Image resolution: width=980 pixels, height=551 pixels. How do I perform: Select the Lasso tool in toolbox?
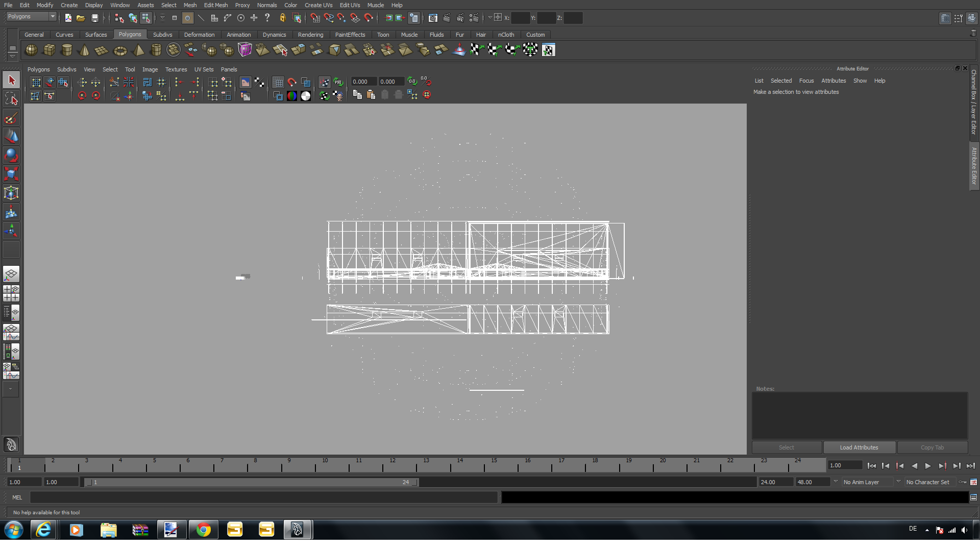click(x=11, y=99)
